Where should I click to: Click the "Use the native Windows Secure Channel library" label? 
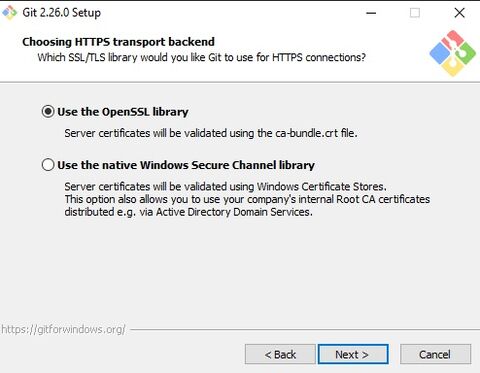click(x=186, y=165)
